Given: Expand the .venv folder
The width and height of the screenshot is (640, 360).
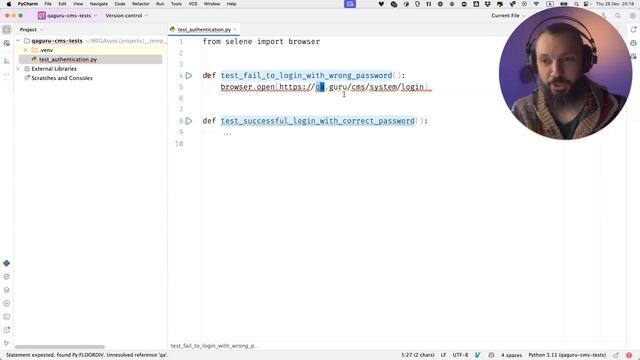Looking at the screenshot, I should click(26, 50).
